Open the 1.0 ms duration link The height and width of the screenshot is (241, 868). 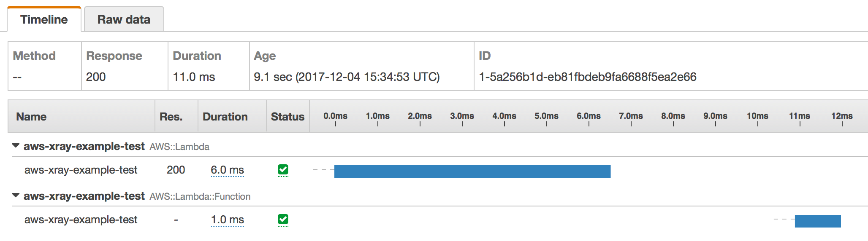pos(227,220)
